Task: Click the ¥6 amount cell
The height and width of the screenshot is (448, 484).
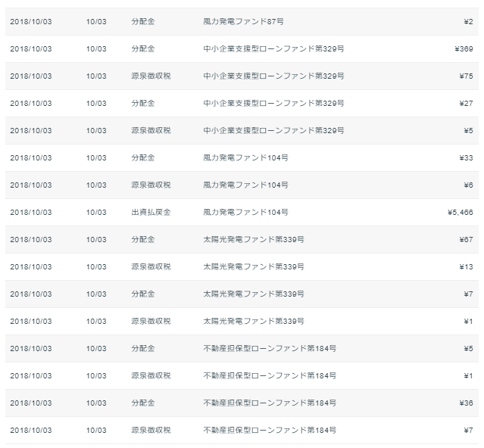Action: [x=468, y=185]
